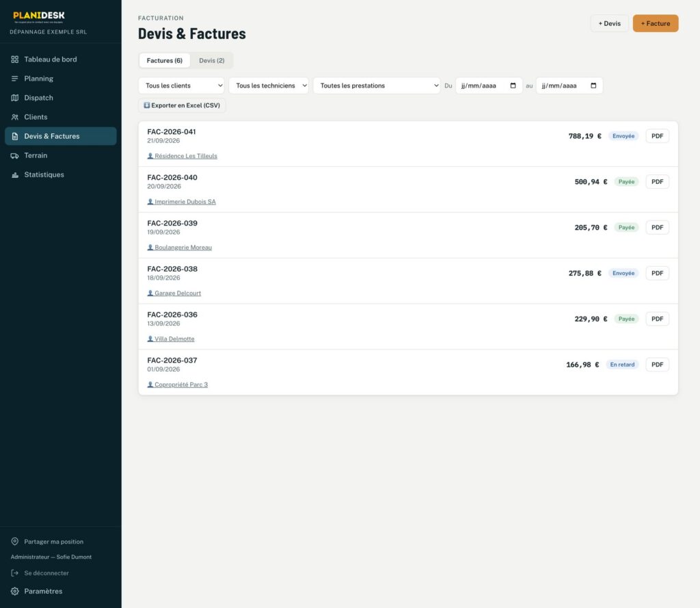Download PDF for FAC-2026-036

pos(657,319)
